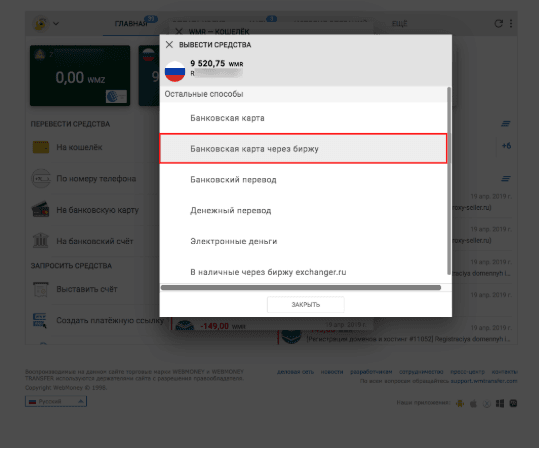Click the 0,00 WMZ wallet card
This screenshot has width=539, height=449.
click(x=80, y=76)
